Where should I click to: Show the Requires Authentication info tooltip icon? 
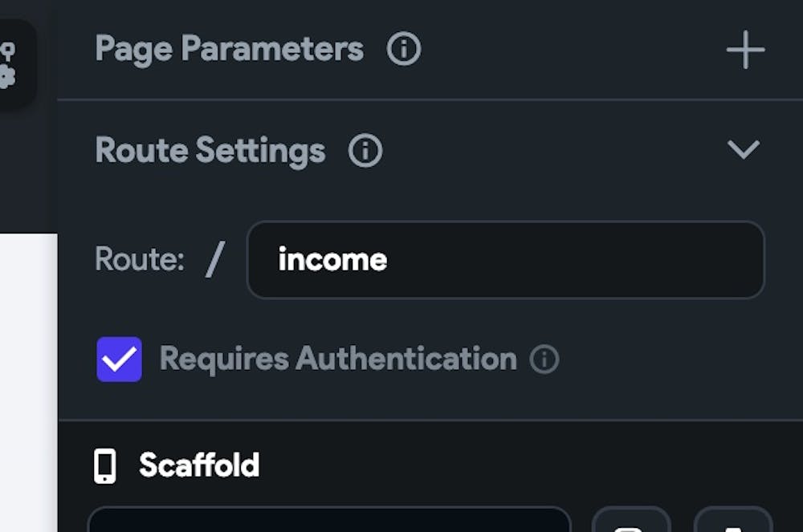544,359
